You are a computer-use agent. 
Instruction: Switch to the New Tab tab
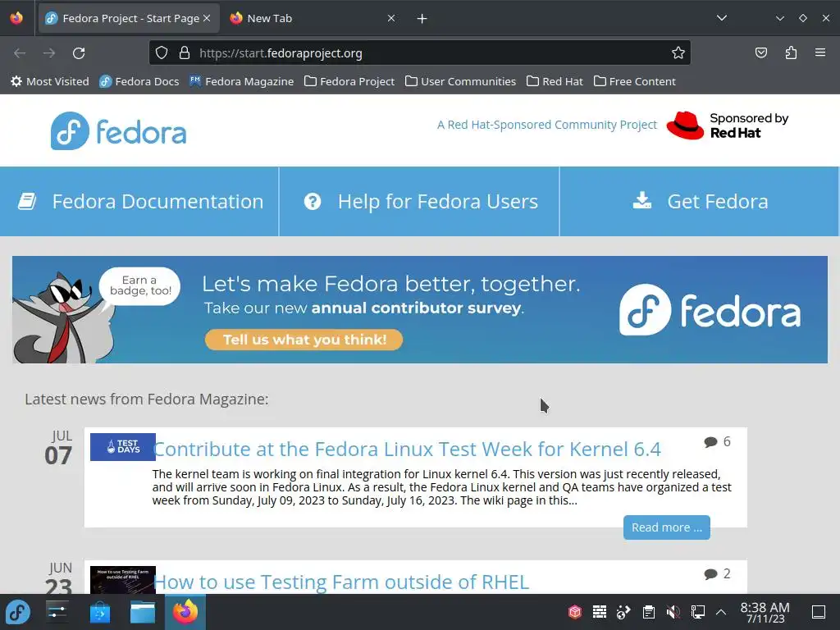point(313,18)
